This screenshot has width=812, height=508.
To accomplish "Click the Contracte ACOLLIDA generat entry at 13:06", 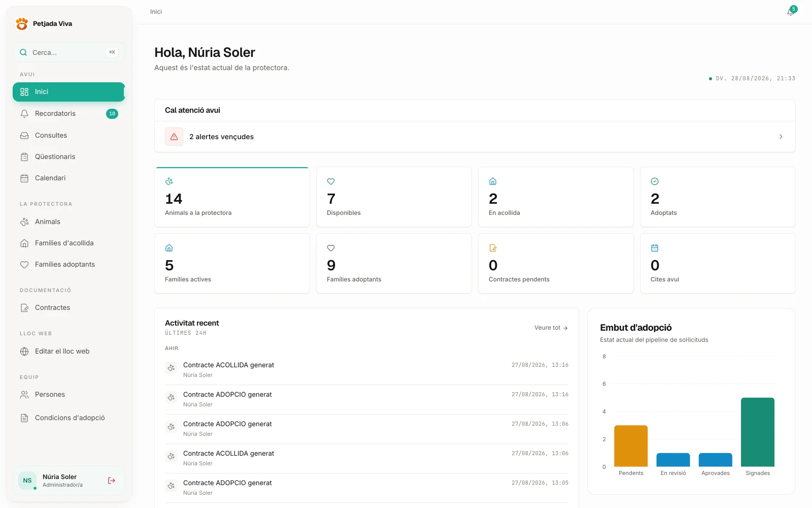I will [366, 458].
